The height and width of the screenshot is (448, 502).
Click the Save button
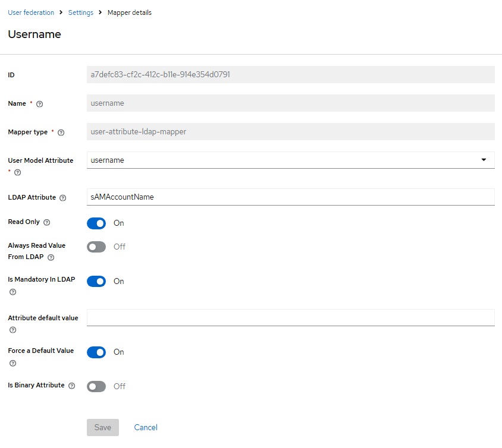click(x=103, y=427)
